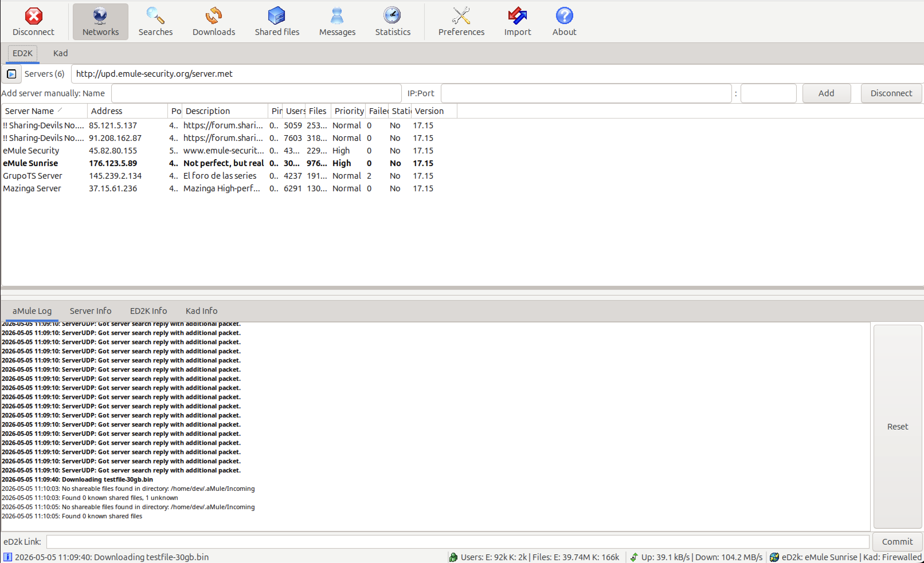Open the Networks toolbar view
924x563 pixels.
101,22
